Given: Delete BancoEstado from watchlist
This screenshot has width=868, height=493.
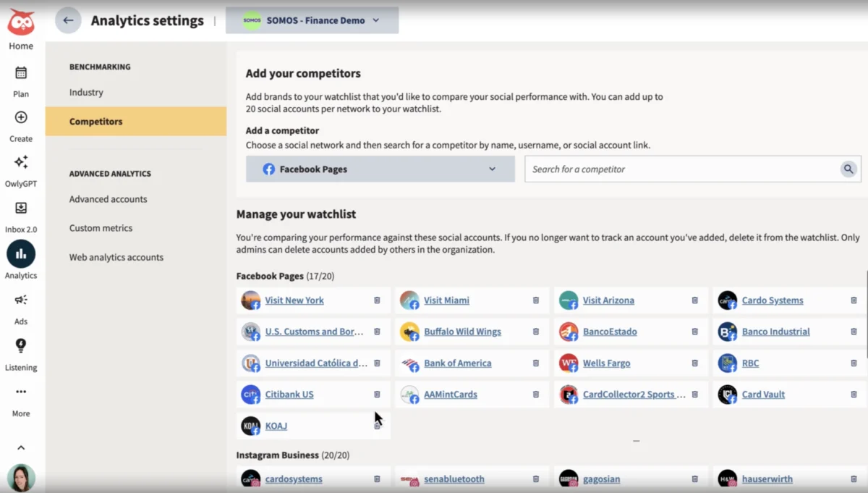Looking at the screenshot, I should click(x=694, y=332).
